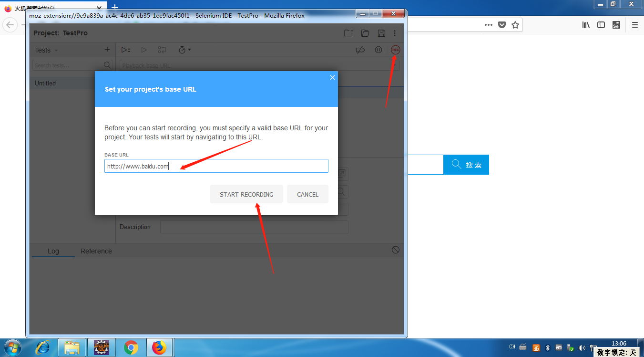The height and width of the screenshot is (357, 644).
Task: Click Open project folder icon
Action: point(365,33)
